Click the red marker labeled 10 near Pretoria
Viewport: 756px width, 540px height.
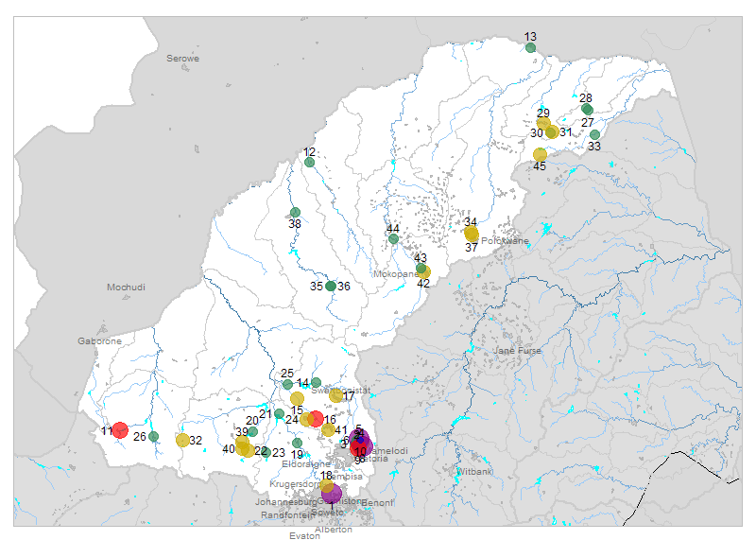[358, 449]
